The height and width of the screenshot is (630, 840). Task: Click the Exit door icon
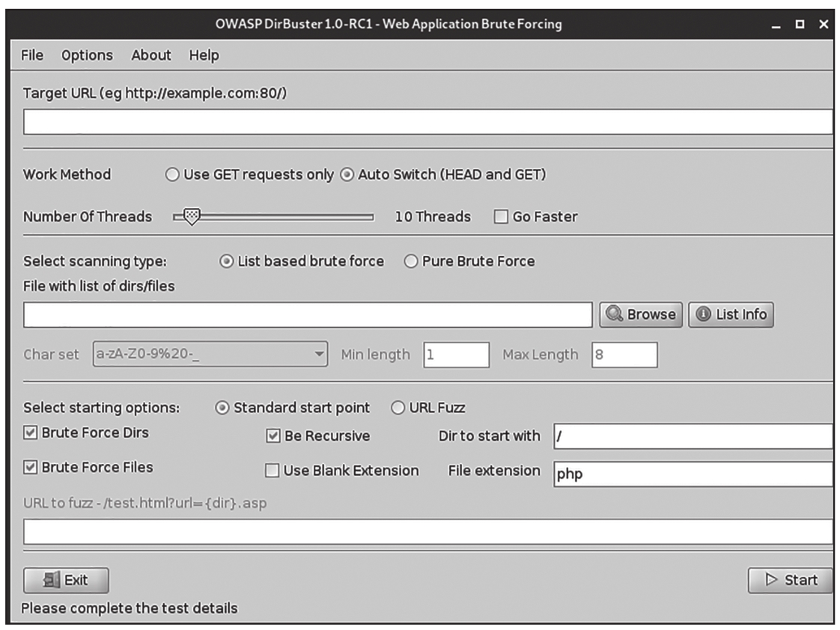(52, 580)
